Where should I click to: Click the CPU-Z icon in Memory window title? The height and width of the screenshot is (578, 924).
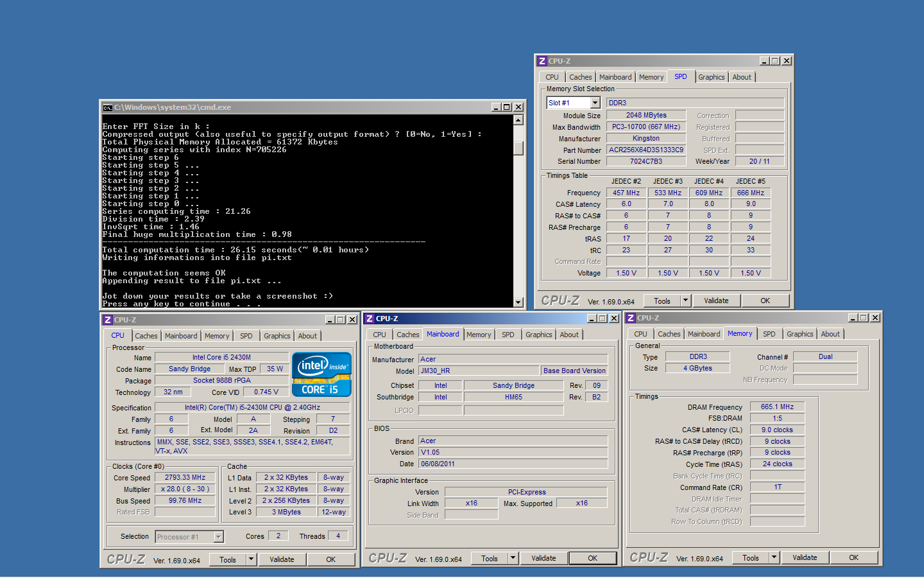point(631,318)
